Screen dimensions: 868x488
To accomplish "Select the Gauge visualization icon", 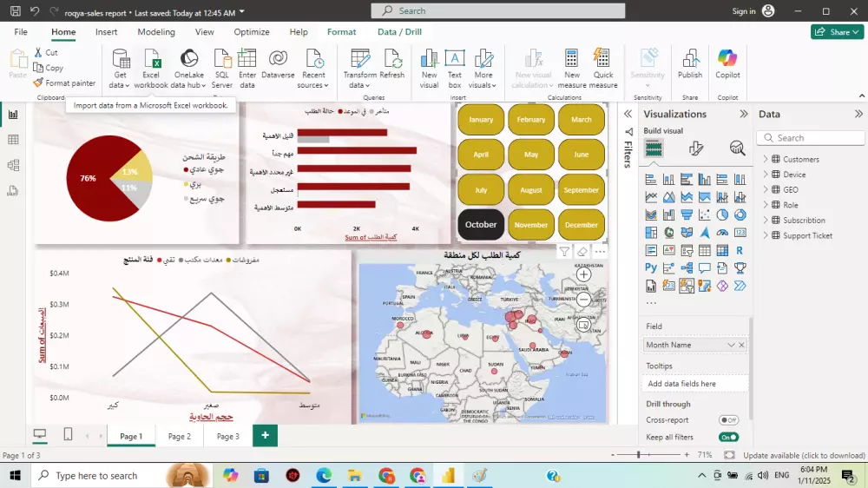I will point(722,233).
